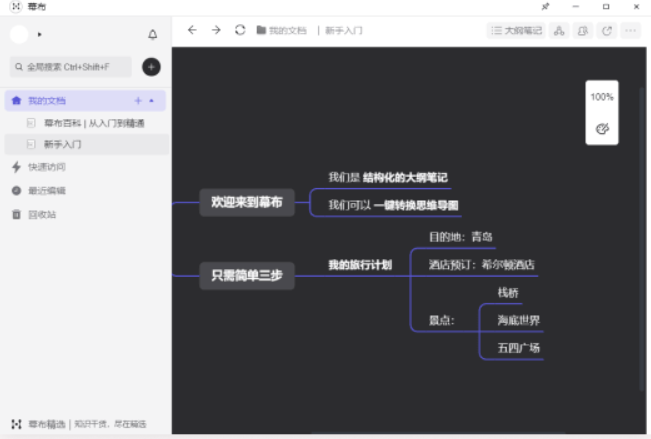Go forward with the right arrow
The height and width of the screenshot is (439, 651).
(216, 30)
